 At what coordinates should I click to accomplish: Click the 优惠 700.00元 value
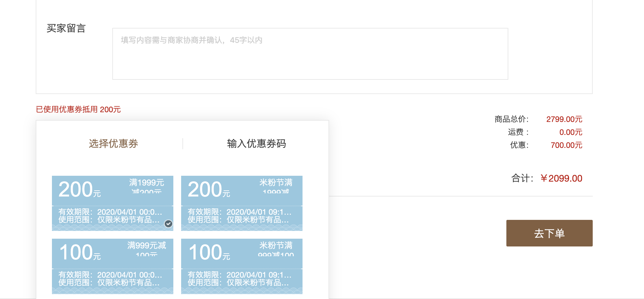[566, 145]
